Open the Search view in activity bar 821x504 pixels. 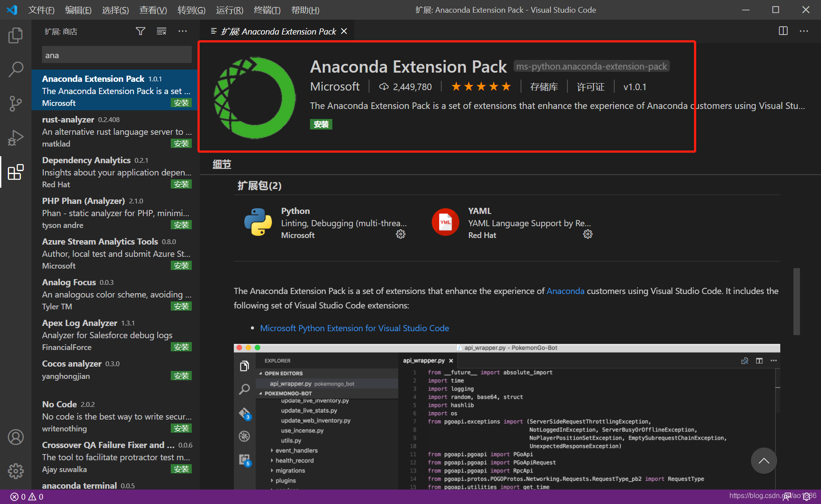point(16,70)
